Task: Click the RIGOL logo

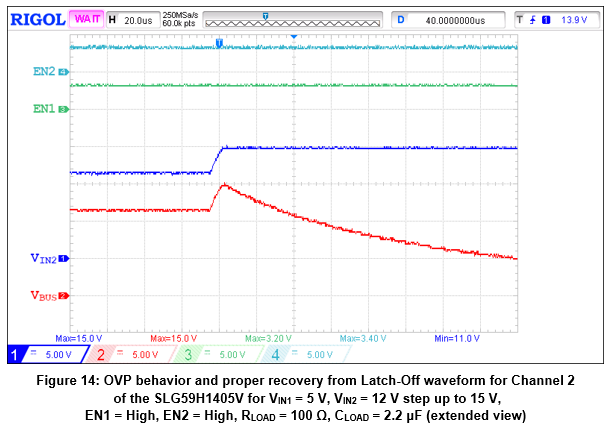Action: [36, 19]
